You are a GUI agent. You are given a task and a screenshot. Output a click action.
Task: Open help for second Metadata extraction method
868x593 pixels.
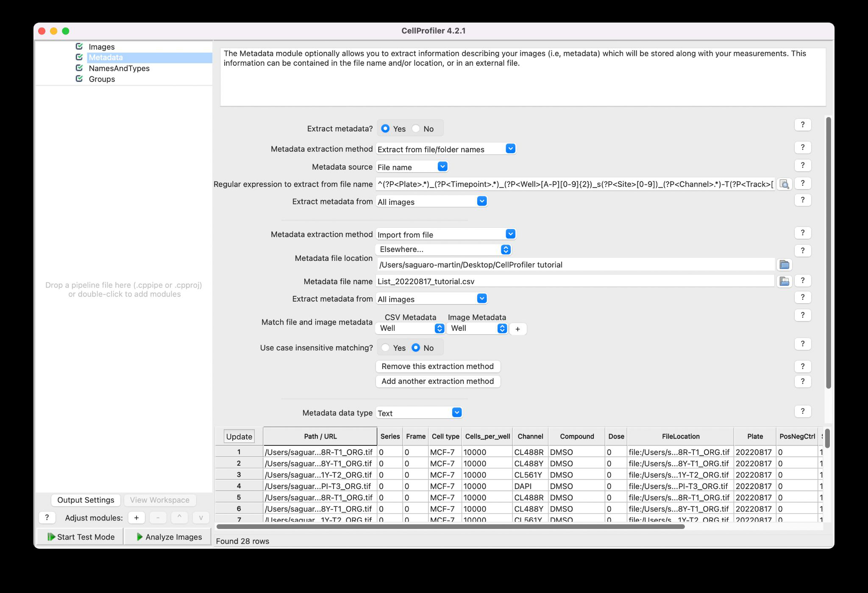pyautogui.click(x=803, y=233)
